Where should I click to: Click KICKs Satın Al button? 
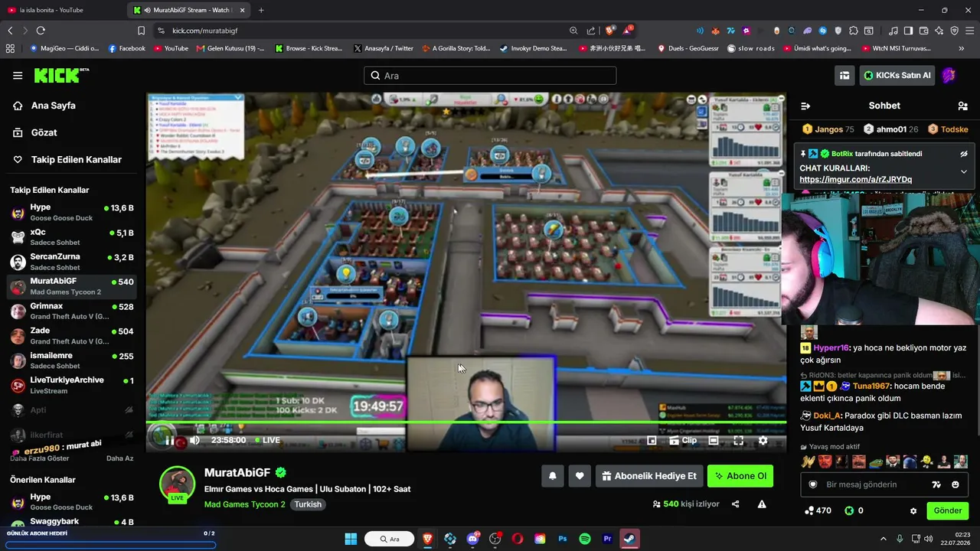(897, 75)
